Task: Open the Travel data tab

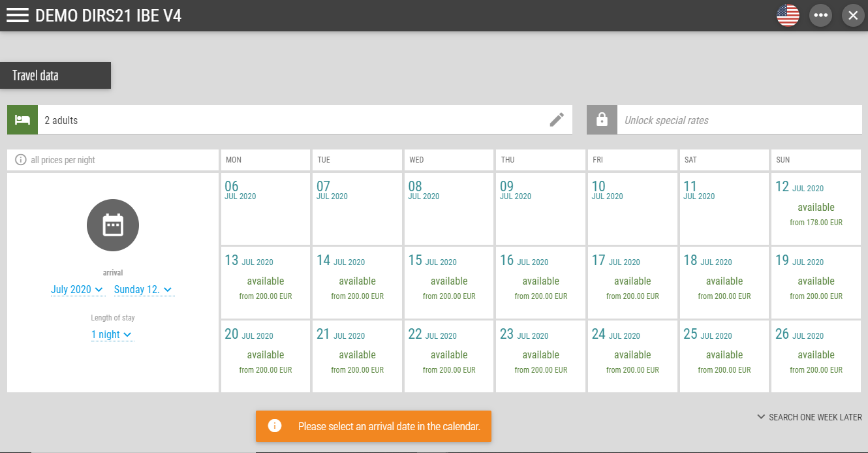Action: 55,76
